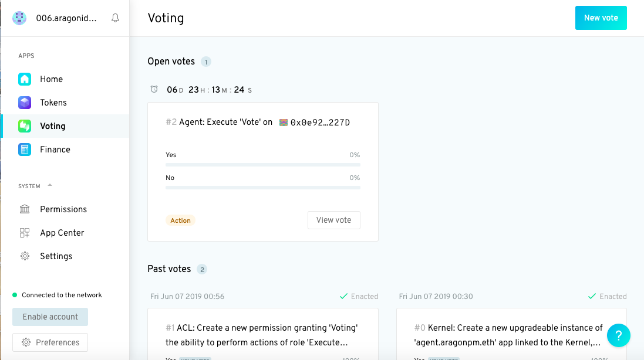Click the New vote button
This screenshot has height=360, width=644.
601,18
